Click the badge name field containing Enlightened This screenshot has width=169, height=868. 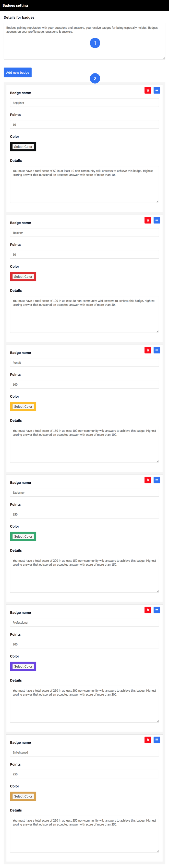pos(84,752)
